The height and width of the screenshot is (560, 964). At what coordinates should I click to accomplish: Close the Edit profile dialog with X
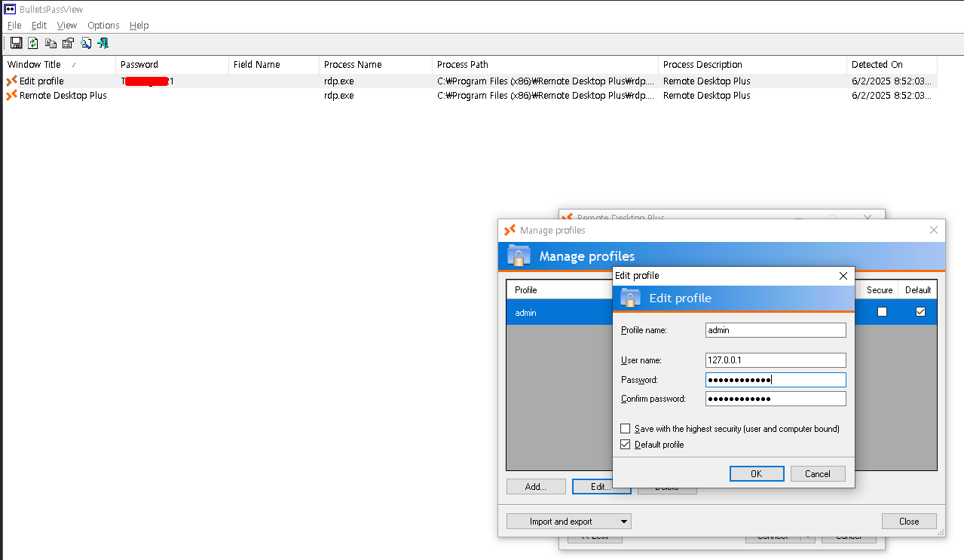point(843,276)
